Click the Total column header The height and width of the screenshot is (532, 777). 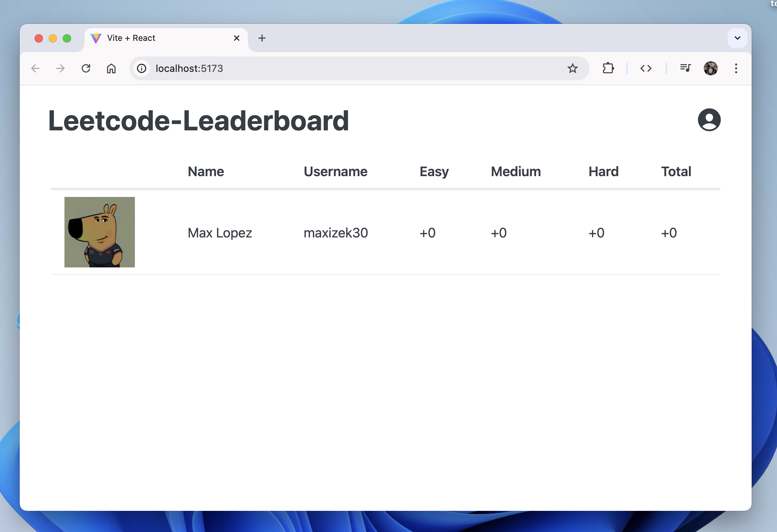[676, 172]
